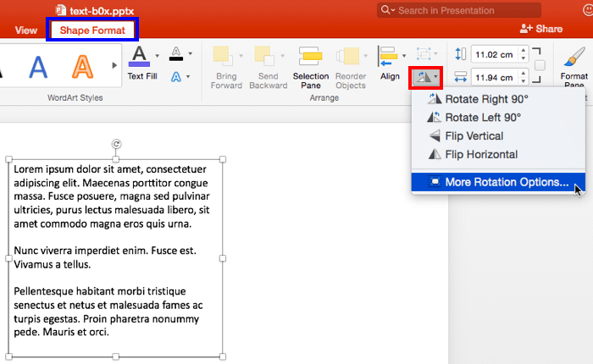Click the Reorder Objects icon
Screen dimensions: 593x364
click(x=347, y=56)
